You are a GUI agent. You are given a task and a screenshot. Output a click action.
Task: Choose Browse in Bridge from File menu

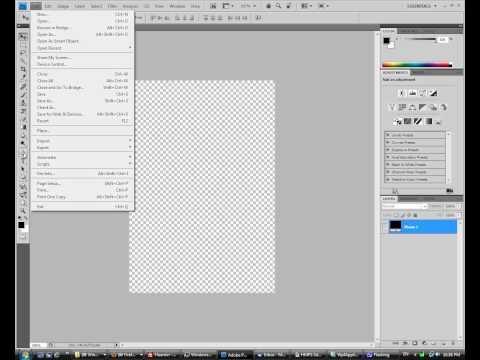(x=83, y=28)
